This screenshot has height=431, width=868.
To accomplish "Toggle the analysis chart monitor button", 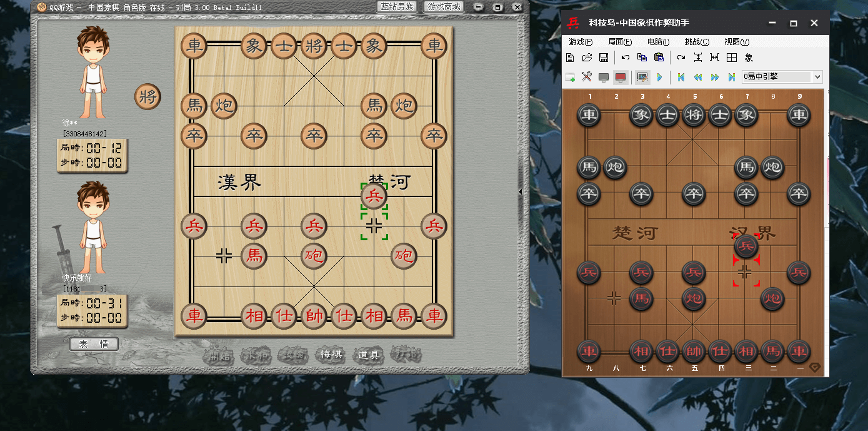I will 642,77.
